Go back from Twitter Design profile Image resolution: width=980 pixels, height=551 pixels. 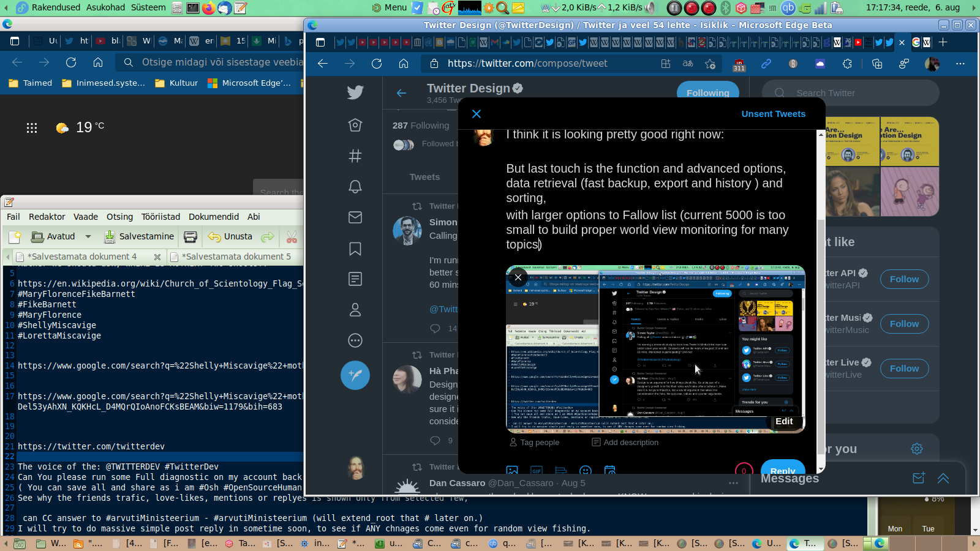[x=402, y=93]
